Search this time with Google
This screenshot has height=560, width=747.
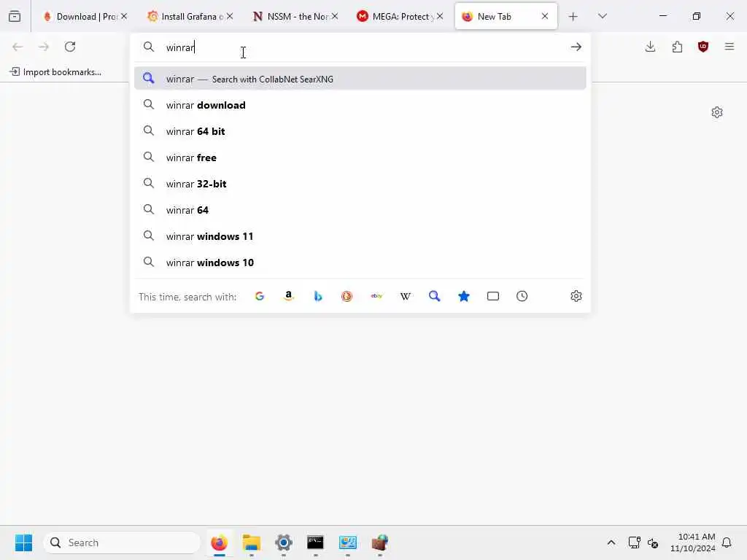click(x=260, y=296)
